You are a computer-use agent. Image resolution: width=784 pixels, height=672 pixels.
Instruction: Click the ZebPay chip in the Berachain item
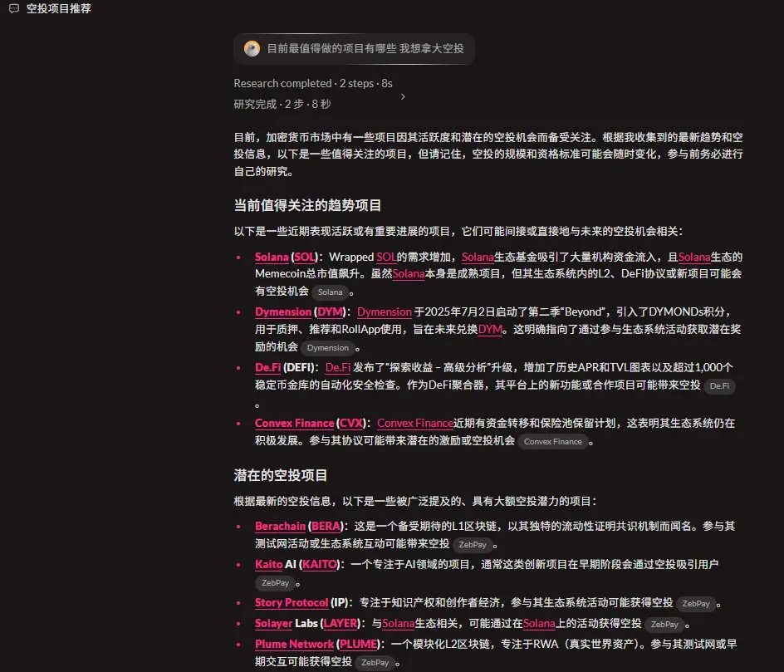472,545
